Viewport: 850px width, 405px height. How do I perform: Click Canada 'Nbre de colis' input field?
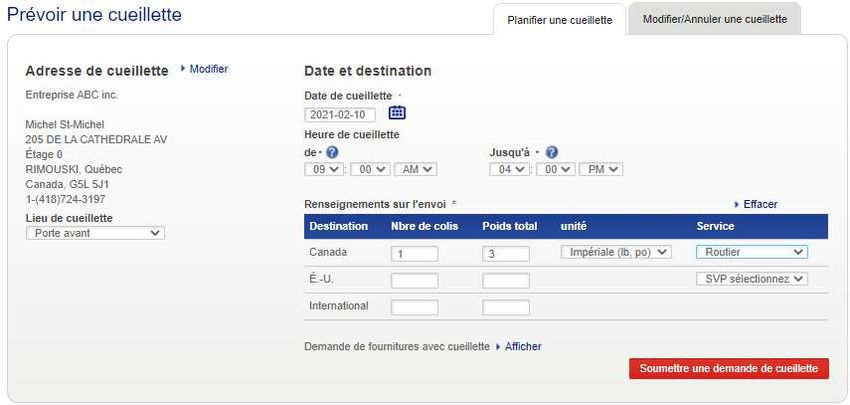(414, 254)
